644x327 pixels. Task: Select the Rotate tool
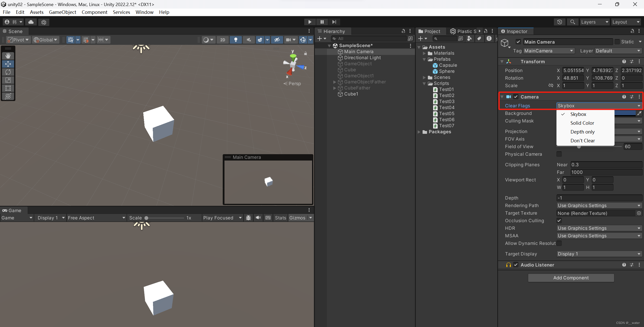(x=8, y=72)
